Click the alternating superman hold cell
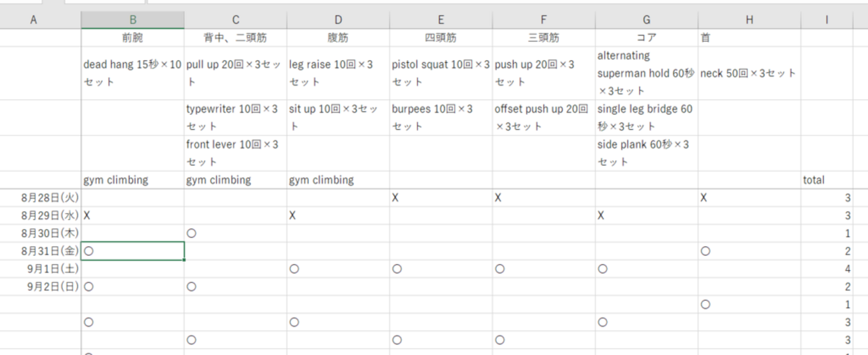The image size is (868, 355). coord(646,74)
